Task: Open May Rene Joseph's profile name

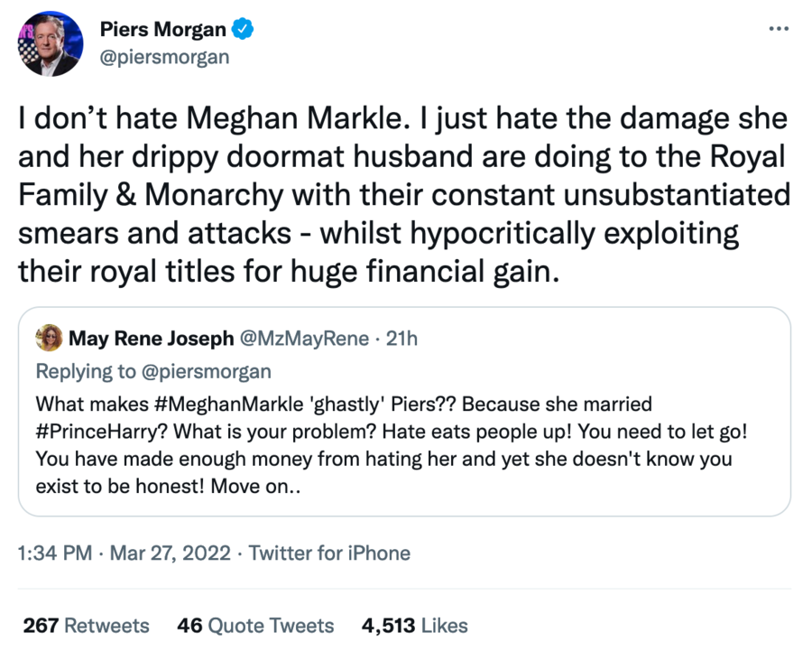Action: pyautogui.click(x=151, y=339)
